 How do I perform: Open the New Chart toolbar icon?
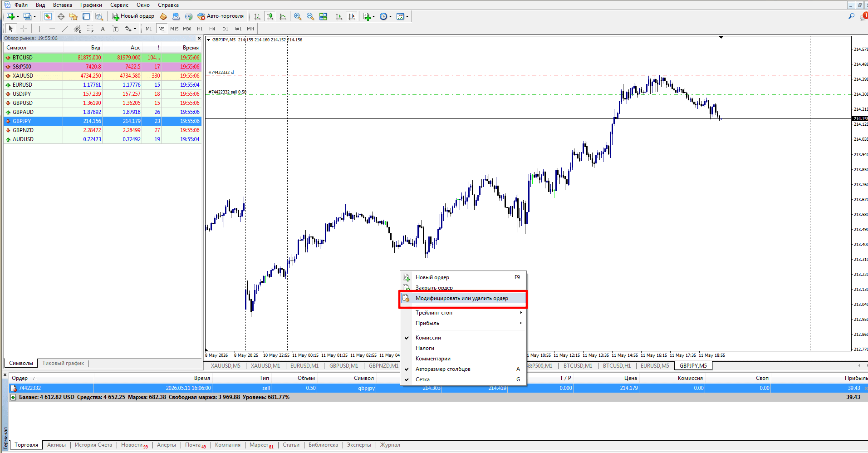point(10,16)
